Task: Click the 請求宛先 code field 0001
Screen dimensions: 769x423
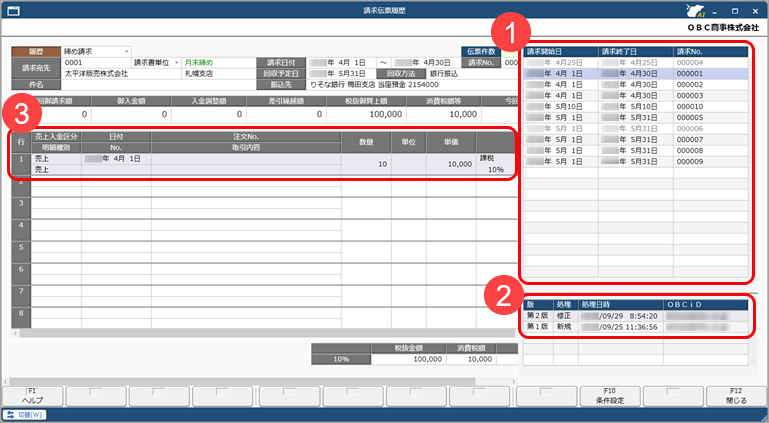Action: (x=96, y=63)
